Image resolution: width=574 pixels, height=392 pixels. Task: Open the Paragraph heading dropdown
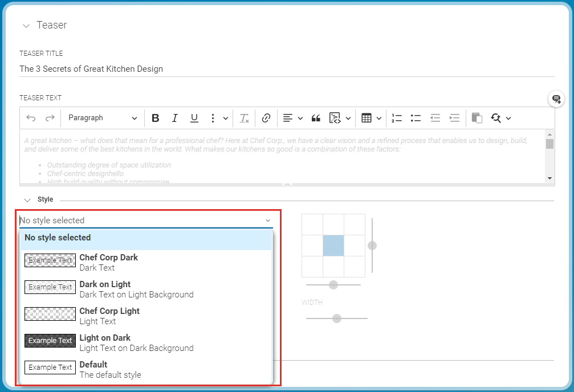(102, 118)
